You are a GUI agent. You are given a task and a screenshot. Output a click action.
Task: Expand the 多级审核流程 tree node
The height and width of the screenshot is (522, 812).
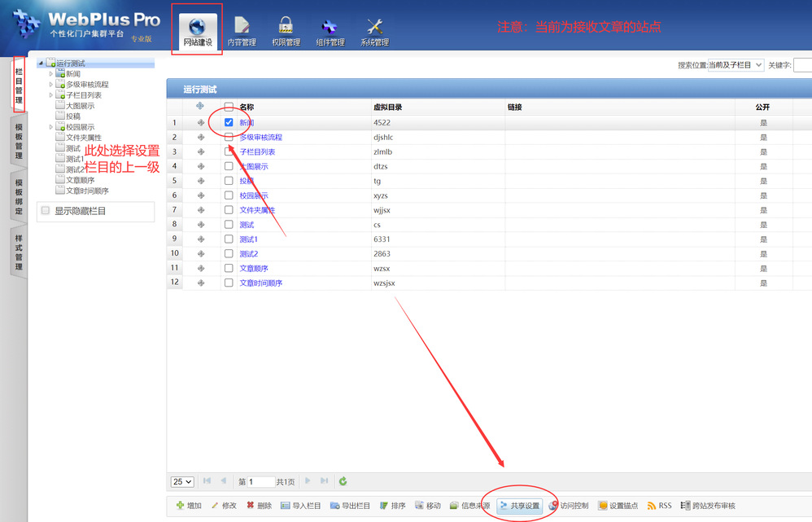50,85
